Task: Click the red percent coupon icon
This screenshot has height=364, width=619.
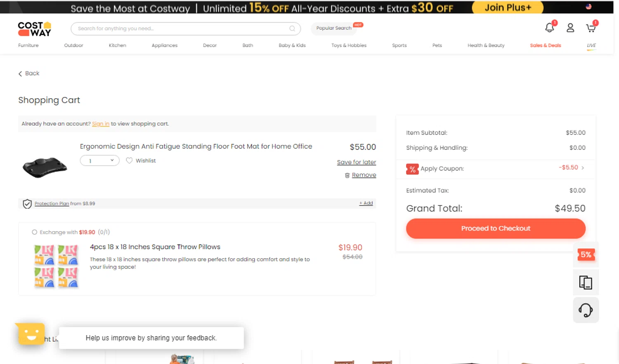Action: point(412,169)
